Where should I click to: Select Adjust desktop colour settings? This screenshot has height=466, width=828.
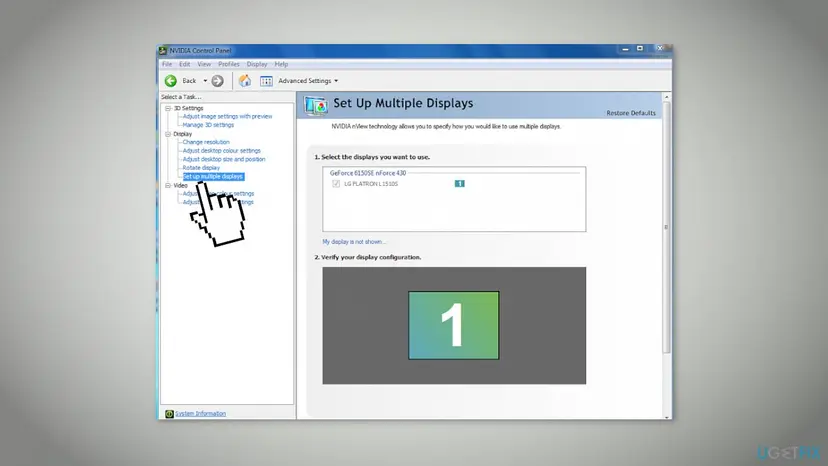[x=221, y=151]
